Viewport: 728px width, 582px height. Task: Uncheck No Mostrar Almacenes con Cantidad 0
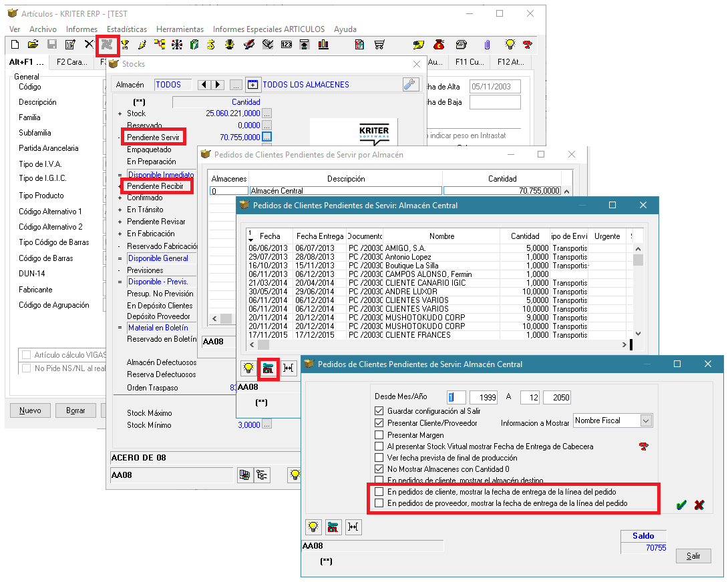click(379, 469)
